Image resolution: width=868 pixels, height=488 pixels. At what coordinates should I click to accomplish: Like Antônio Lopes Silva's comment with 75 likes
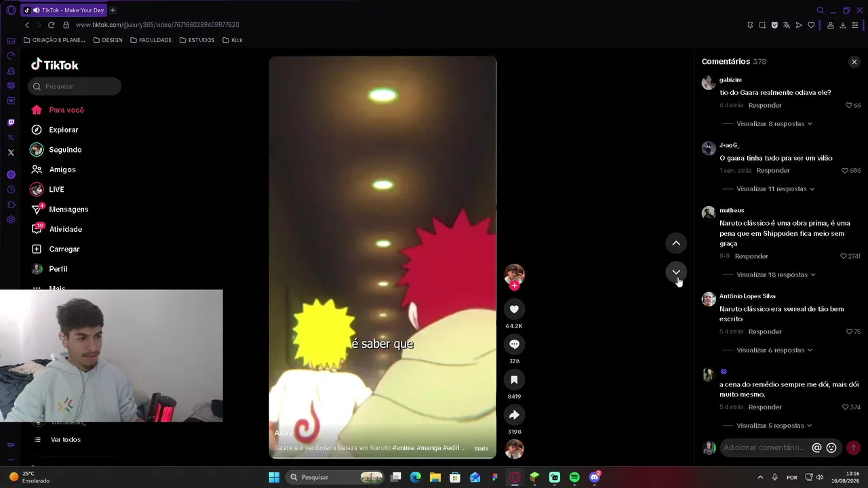click(849, 331)
